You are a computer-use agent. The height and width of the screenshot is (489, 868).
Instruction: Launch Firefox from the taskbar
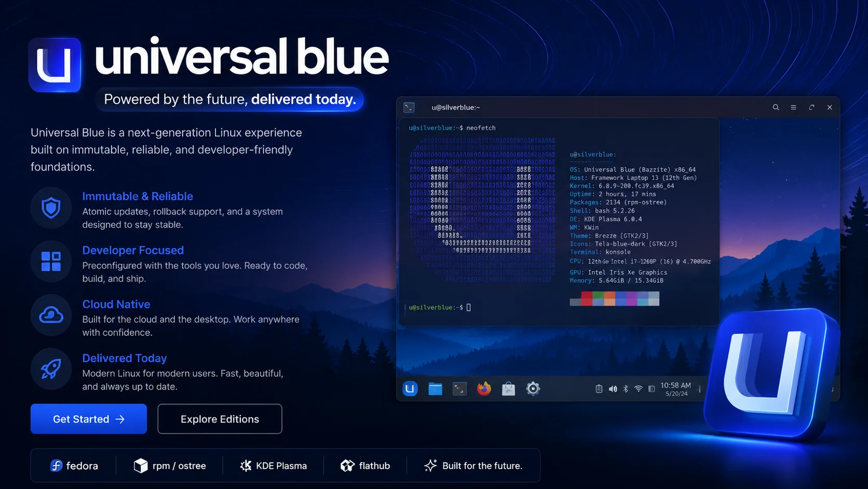point(484,388)
